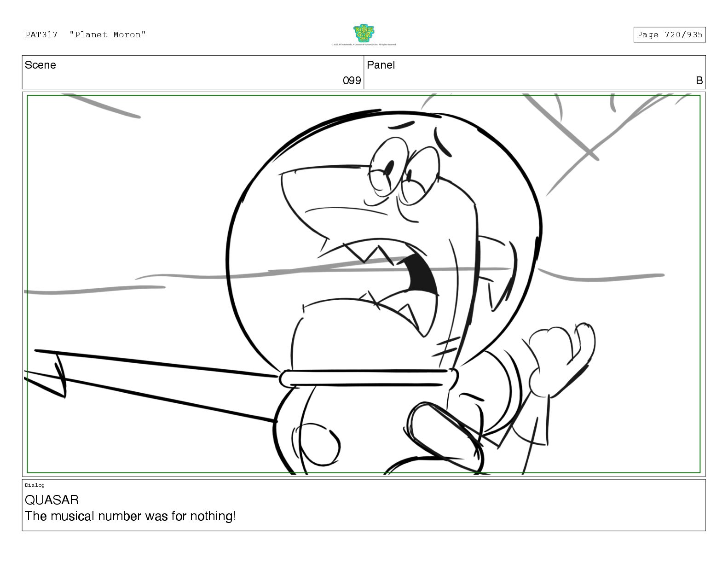Screen dimensions: 728x564
Task: Click the Patrick Star Show logo
Action: pyautogui.click(x=364, y=33)
